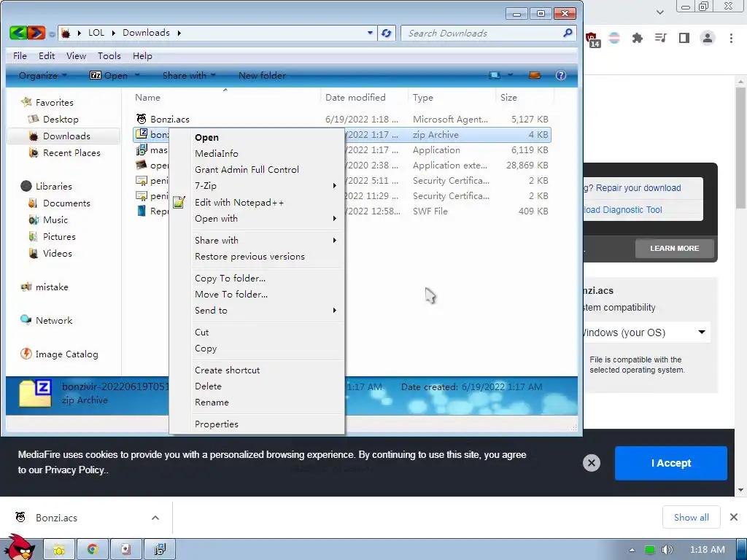Follow the Diagnostic Tool link

click(x=623, y=210)
